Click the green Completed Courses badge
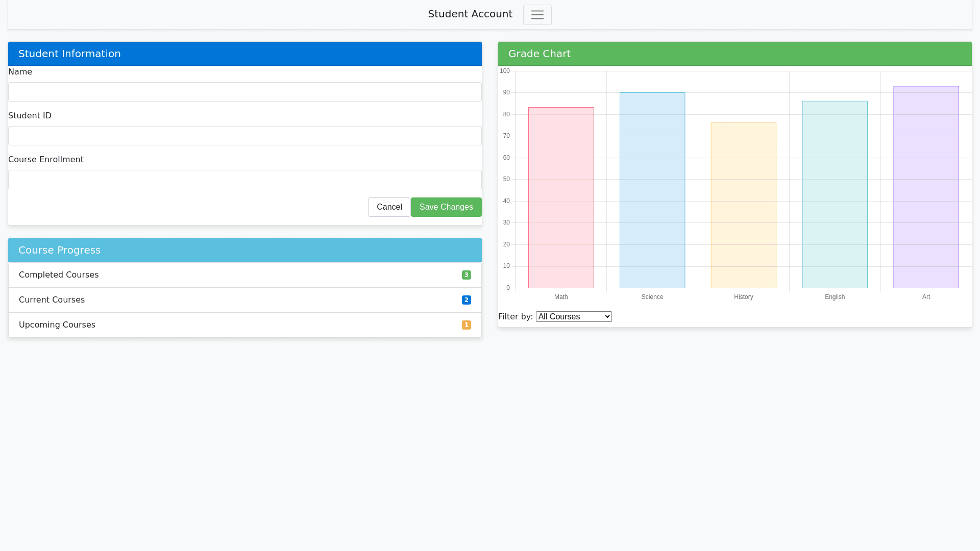Image resolution: width=980 pixels, height=551 pixels. pyautogui.click(x=466, y=275)
